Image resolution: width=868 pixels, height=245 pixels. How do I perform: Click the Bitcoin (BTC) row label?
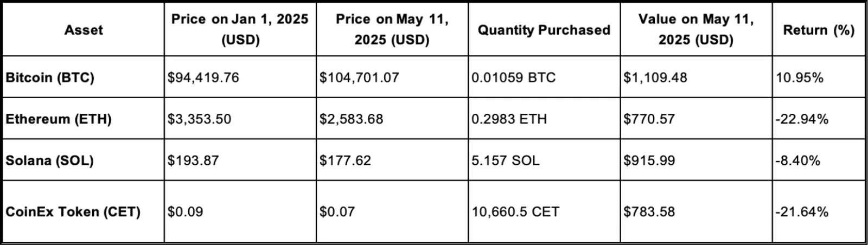83,77
